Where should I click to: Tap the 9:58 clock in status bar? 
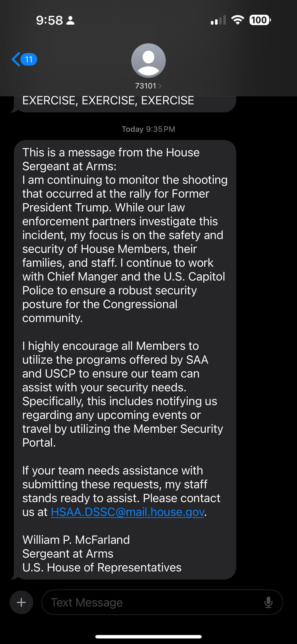point(49,20)
